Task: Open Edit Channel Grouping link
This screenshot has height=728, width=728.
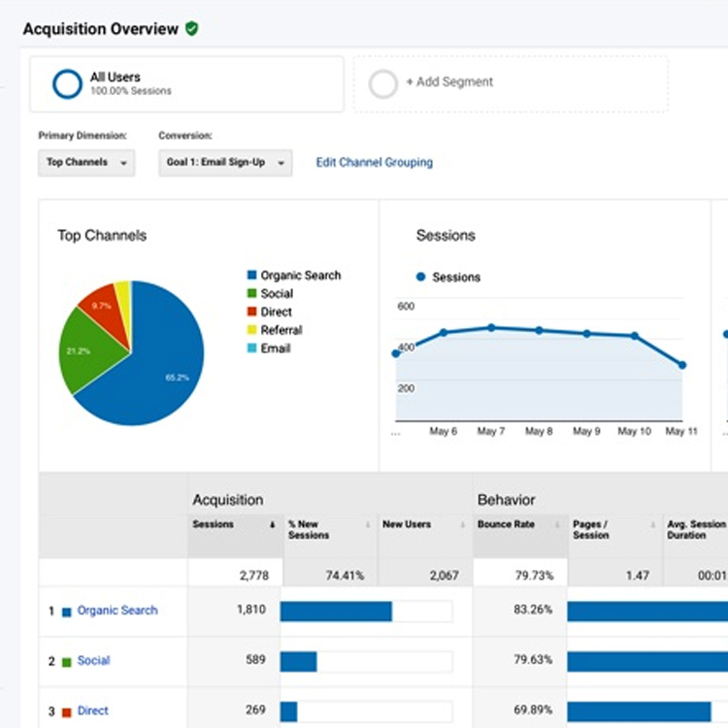Action: click(x=375, y=162)
